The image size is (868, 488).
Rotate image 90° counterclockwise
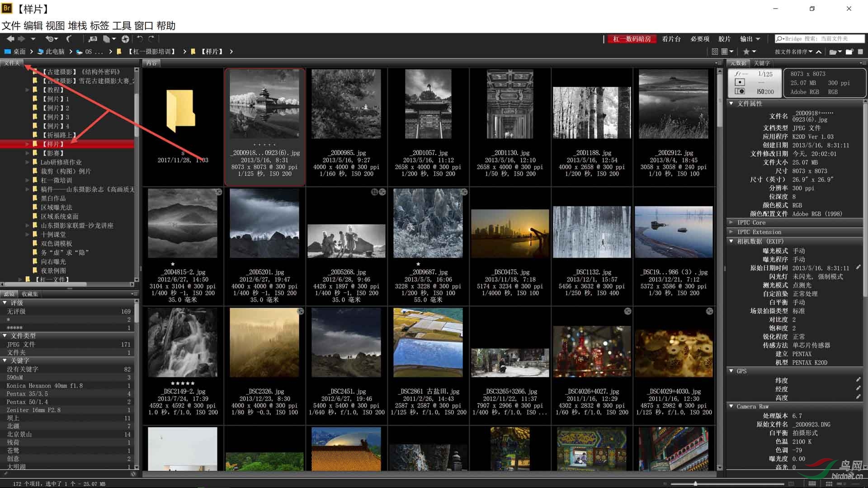140,39
